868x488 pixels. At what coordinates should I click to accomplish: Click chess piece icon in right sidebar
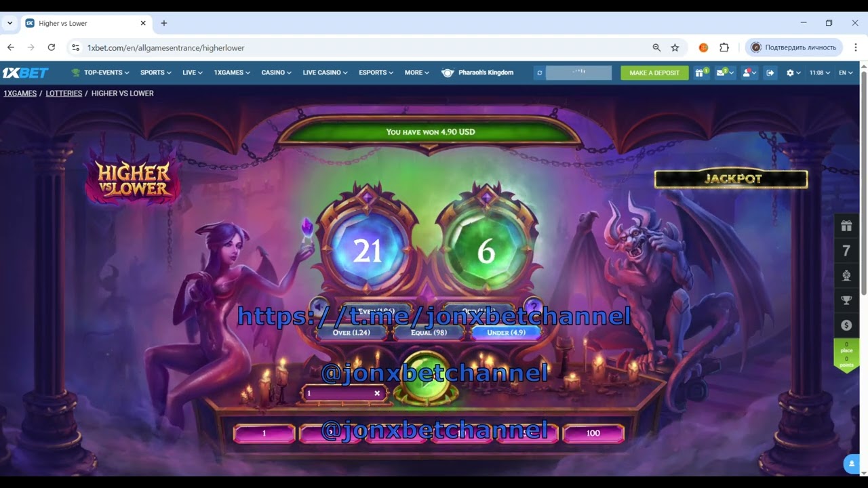point(846,276)
